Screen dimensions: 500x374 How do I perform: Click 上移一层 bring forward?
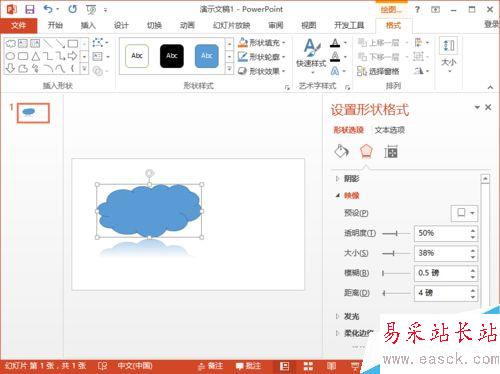(379, 43)
